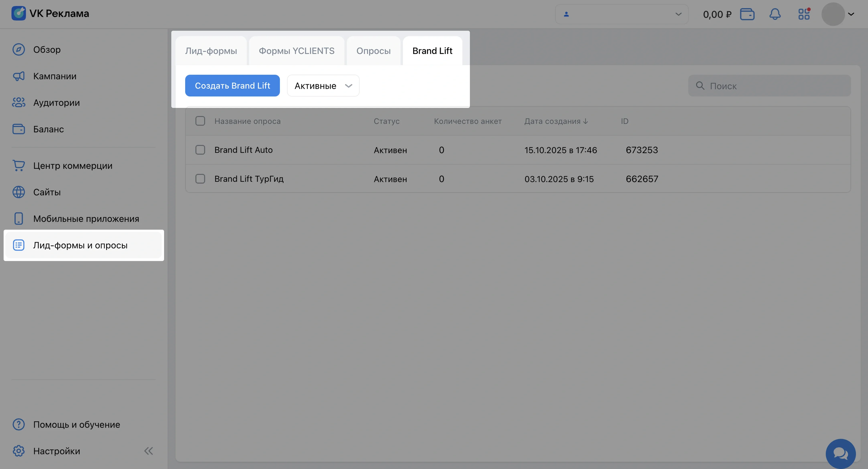Switch to the Опросы tab
Image resolution: width=868 pixels, height=469 pixels.
(373, 51)
